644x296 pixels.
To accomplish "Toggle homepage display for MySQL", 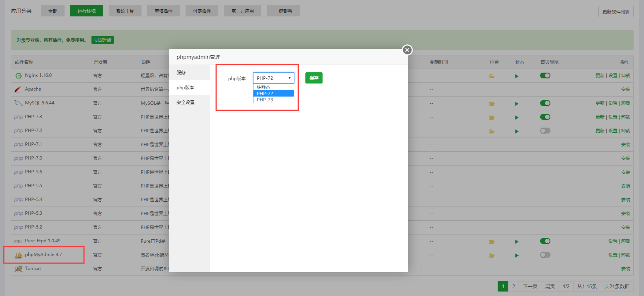I will click(x=545, y=103).
